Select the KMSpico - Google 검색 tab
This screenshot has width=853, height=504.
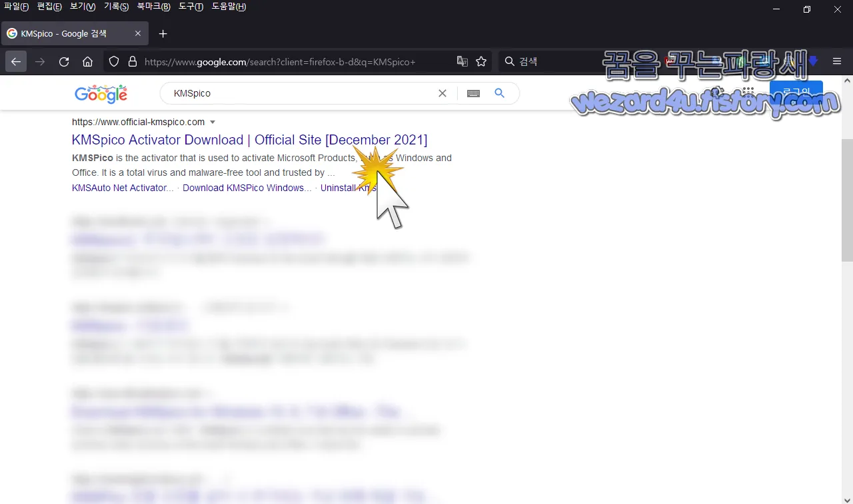coord(73,33)
